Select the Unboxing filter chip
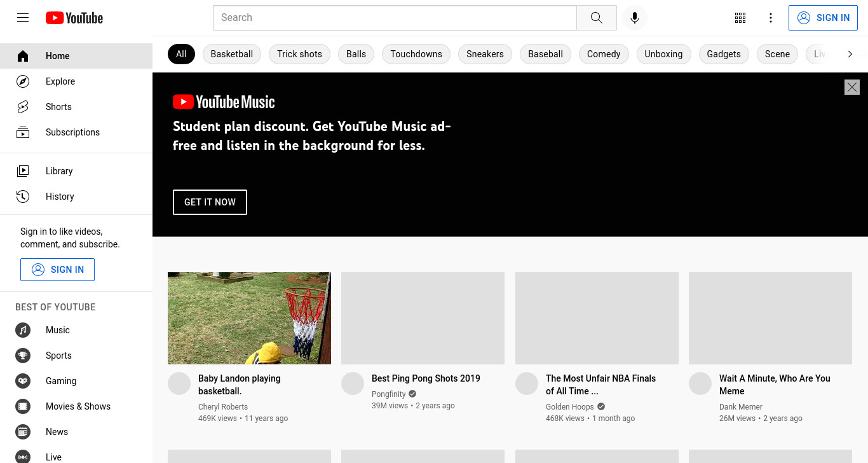Screen dimensions: 868x463 [x=663, y=54]
